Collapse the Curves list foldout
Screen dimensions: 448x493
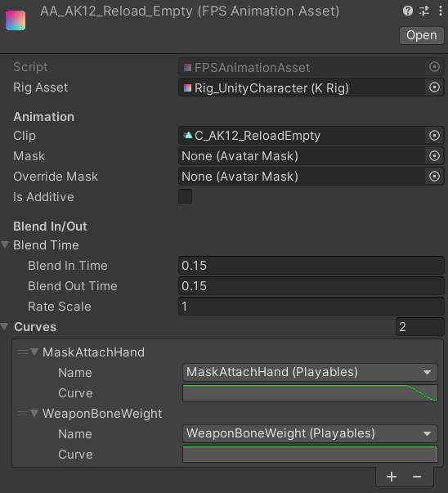point(4,327)
